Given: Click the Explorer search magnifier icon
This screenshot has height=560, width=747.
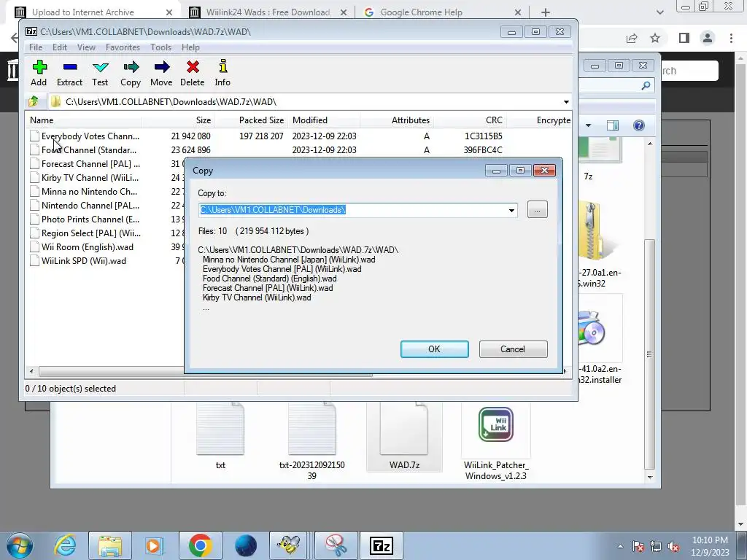Looking at the screenshot, I should coord(646,85).
